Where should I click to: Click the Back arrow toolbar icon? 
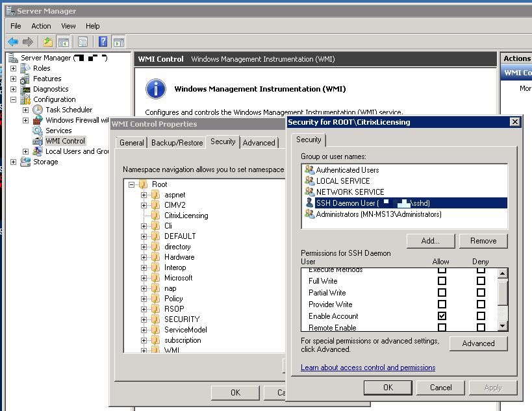point(13,42)
